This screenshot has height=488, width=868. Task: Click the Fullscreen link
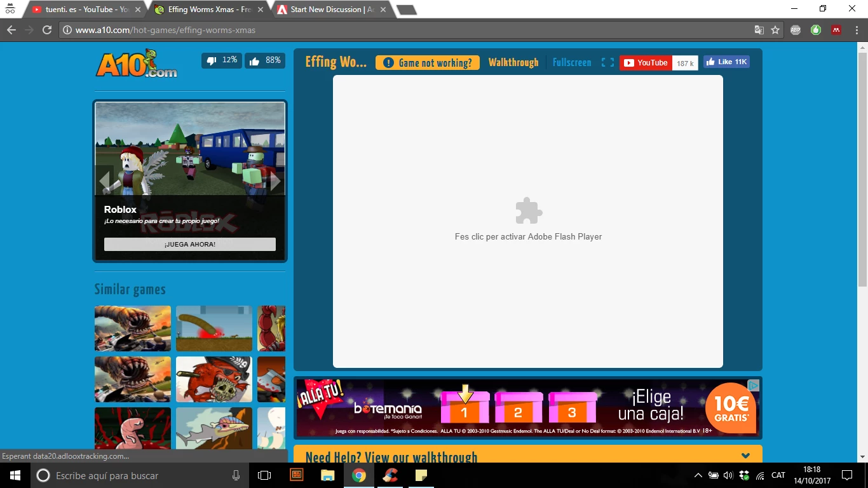tap(572, 62)
